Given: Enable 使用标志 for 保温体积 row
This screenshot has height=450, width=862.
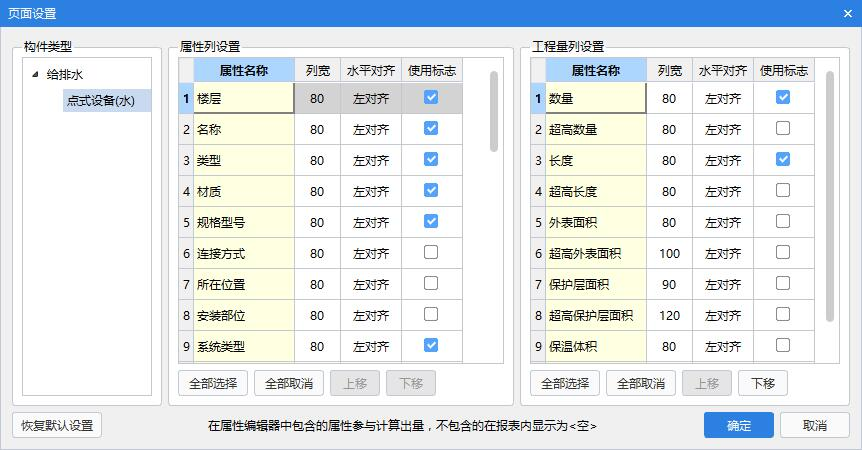Looking at the screenshot, I should 783,345.
